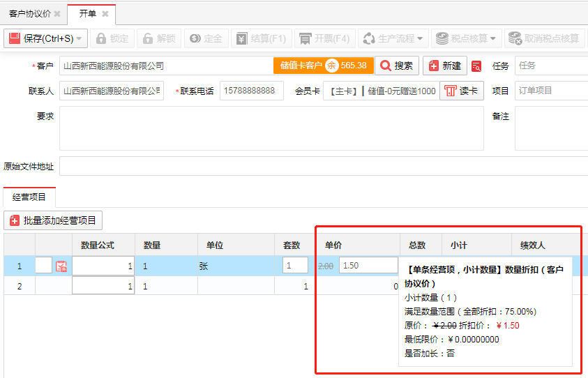Click the 定金 deposit toolbar button
This screenshot has height=378, width=588.
[205, 38]
